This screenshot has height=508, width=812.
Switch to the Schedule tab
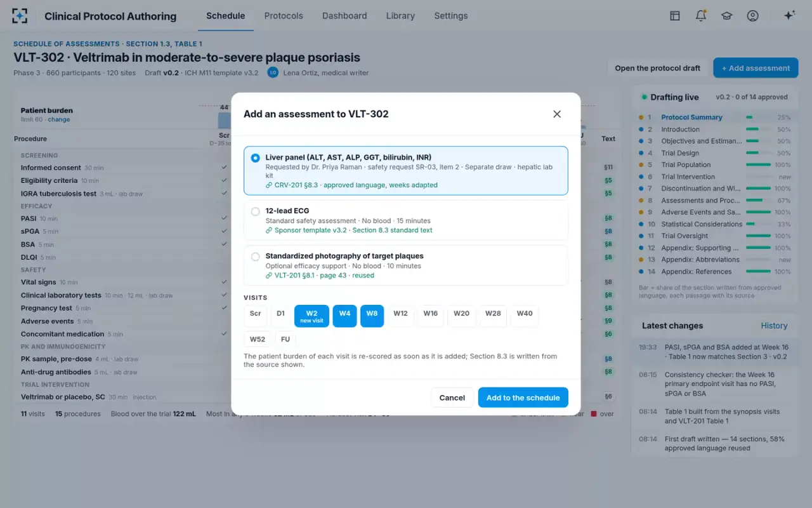pos(225,16)
